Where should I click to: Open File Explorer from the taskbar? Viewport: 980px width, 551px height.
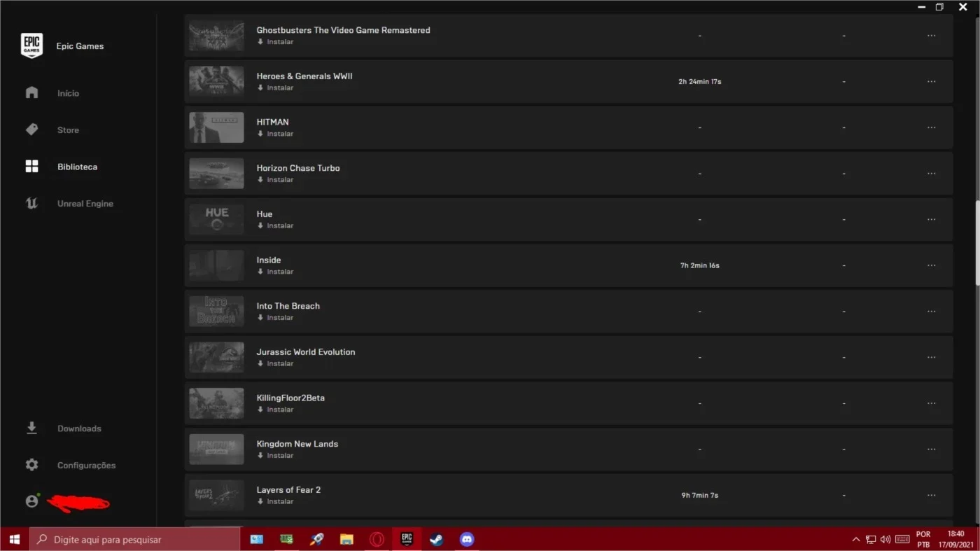pyautogui.click(x=346, y=539)
